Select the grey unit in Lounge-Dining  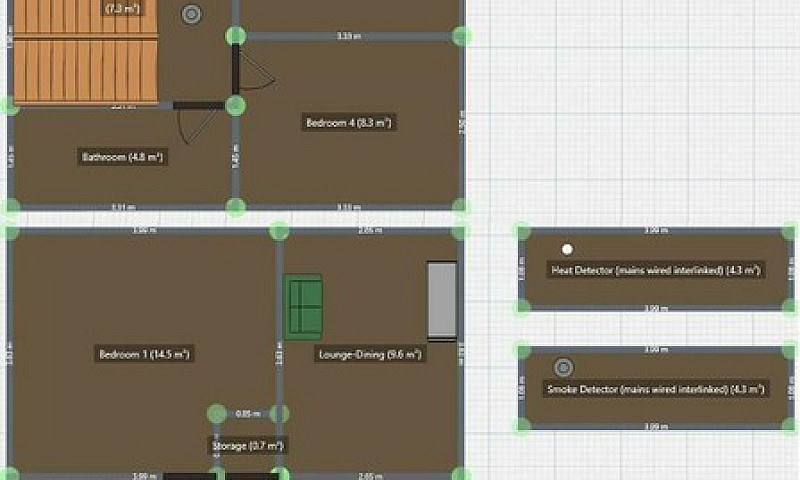coord(442,301)
